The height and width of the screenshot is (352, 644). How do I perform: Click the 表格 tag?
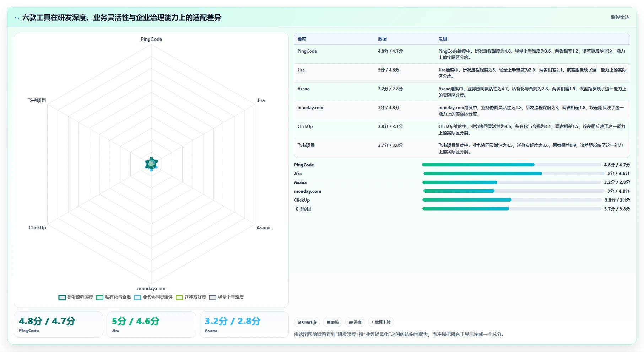click(x=333, y=322)
